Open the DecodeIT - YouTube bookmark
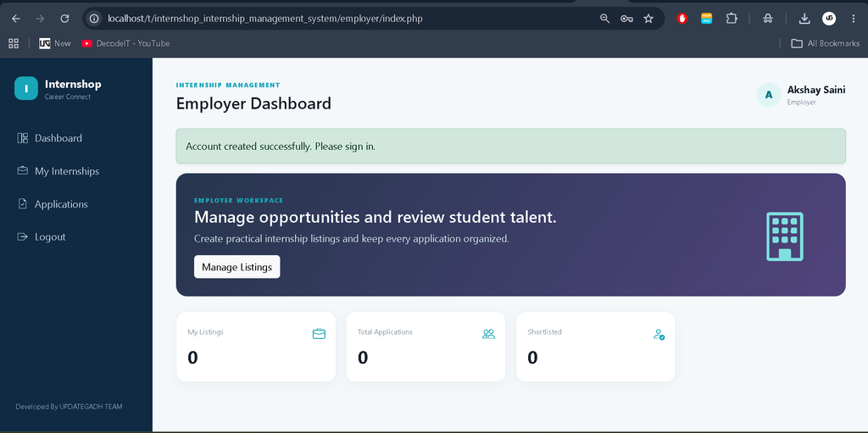Viewport: 868px width, 433px height. pos(125,43)
